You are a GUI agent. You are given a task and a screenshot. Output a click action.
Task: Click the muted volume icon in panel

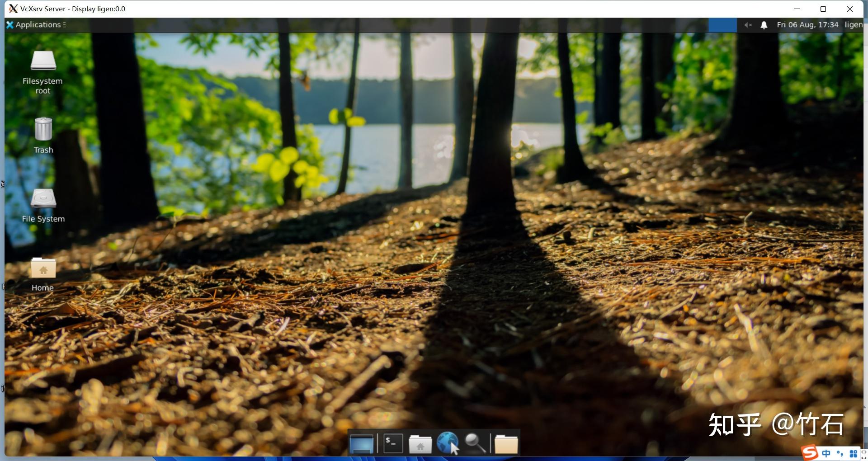tap(748, 25)
